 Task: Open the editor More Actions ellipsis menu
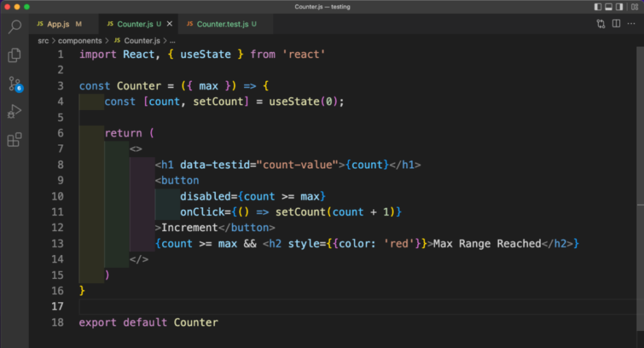coord(631,24)
